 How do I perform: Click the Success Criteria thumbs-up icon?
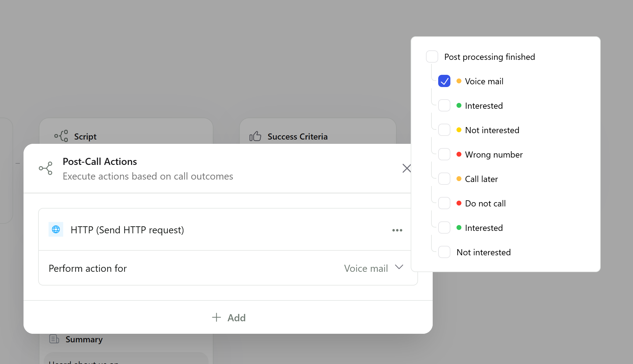(255, 136)
